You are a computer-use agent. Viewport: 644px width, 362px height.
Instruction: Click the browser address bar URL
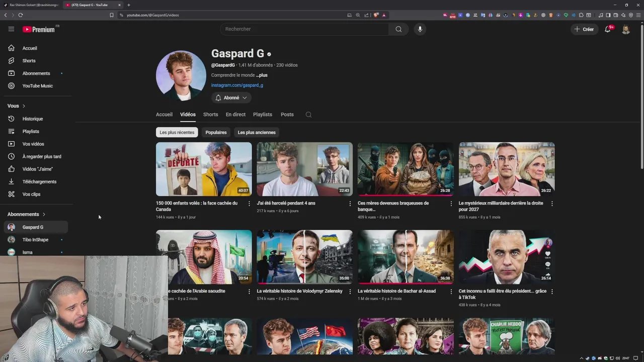tap(152, 15)
